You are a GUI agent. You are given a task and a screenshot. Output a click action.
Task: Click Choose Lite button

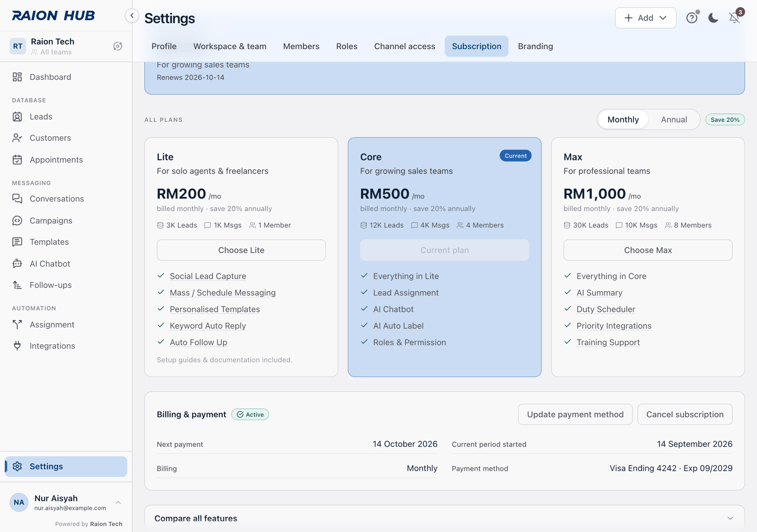241,250
